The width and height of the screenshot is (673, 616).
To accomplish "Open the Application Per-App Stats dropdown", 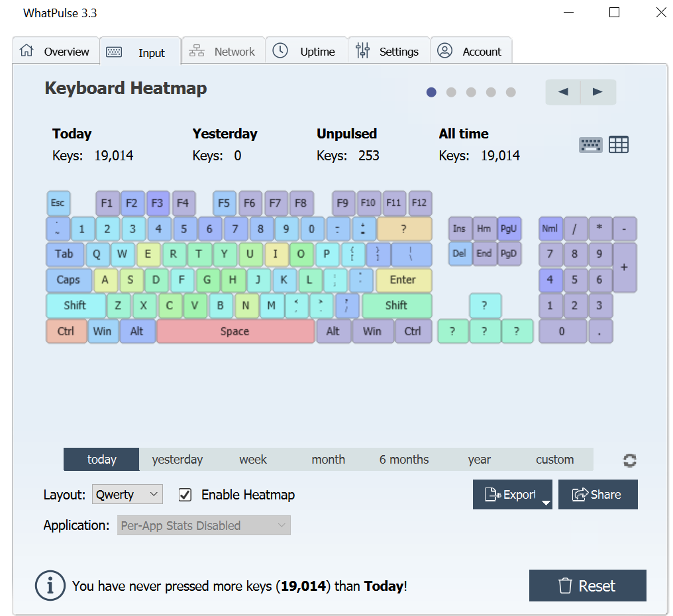I will pyautogui.click(x=204, y=525).
